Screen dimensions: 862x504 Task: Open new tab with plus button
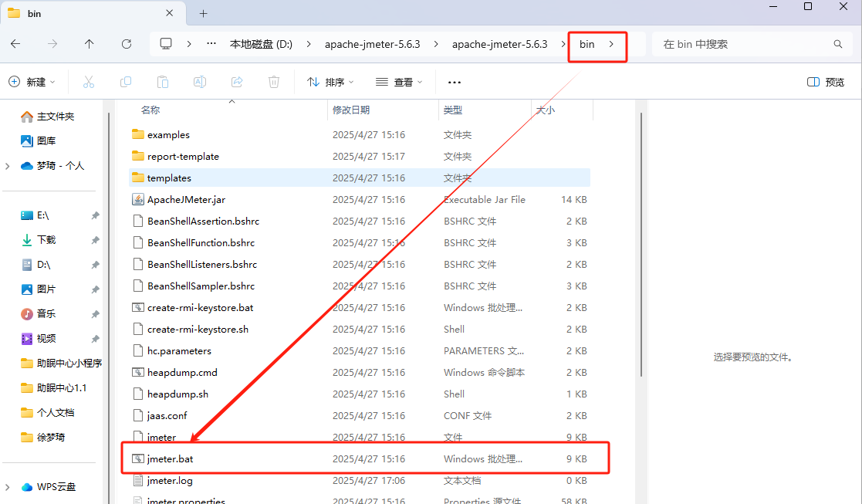click(x=204, y=13)
